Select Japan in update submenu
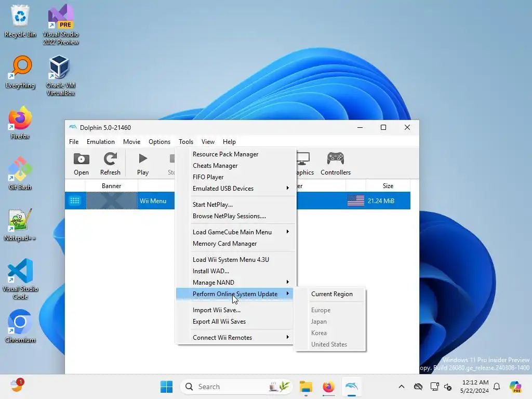This screenshot has width=532, height=399. [330, 322]
